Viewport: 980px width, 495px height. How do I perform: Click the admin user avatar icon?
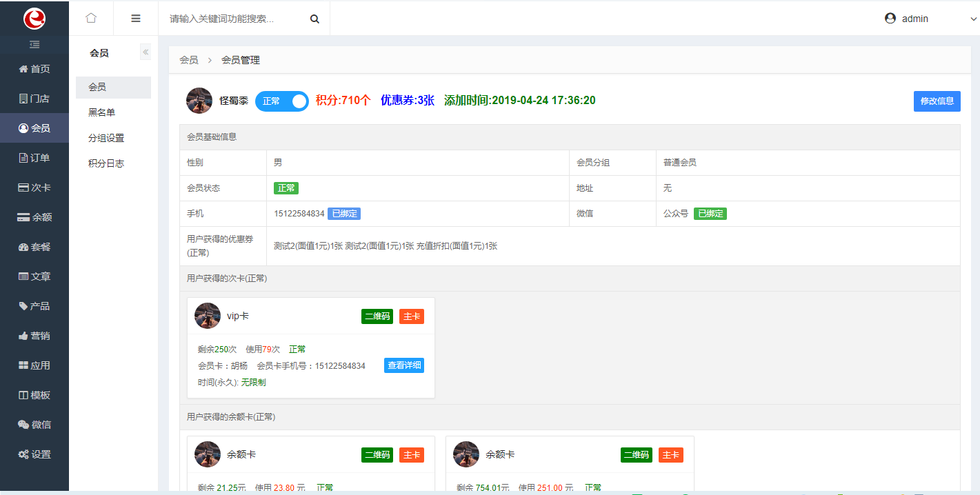[x=890, y=19]
